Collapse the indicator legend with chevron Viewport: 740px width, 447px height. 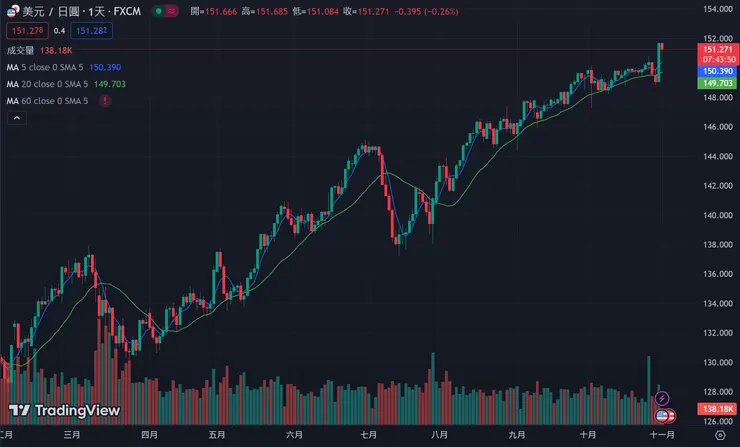(15, 118)
